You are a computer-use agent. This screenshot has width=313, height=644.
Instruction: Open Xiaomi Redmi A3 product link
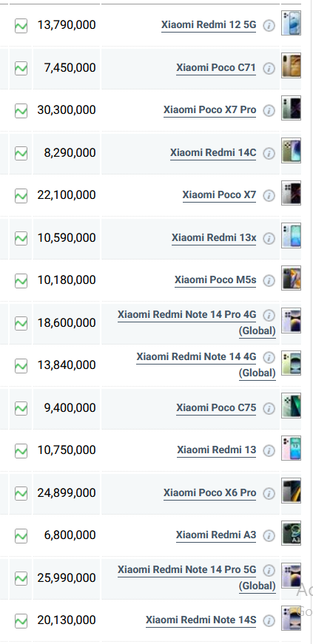coord(216,535)
